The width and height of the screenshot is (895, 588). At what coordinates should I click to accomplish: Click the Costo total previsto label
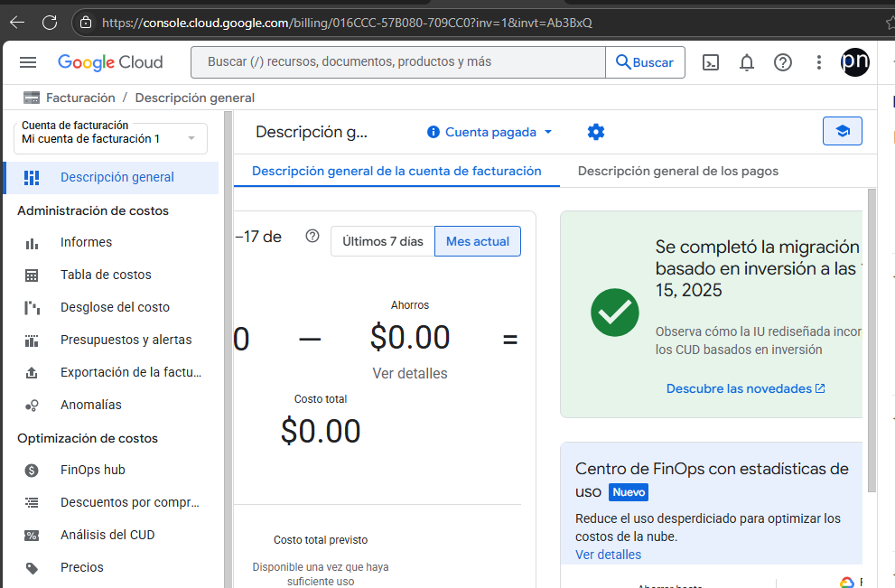(x=321, y=540)
